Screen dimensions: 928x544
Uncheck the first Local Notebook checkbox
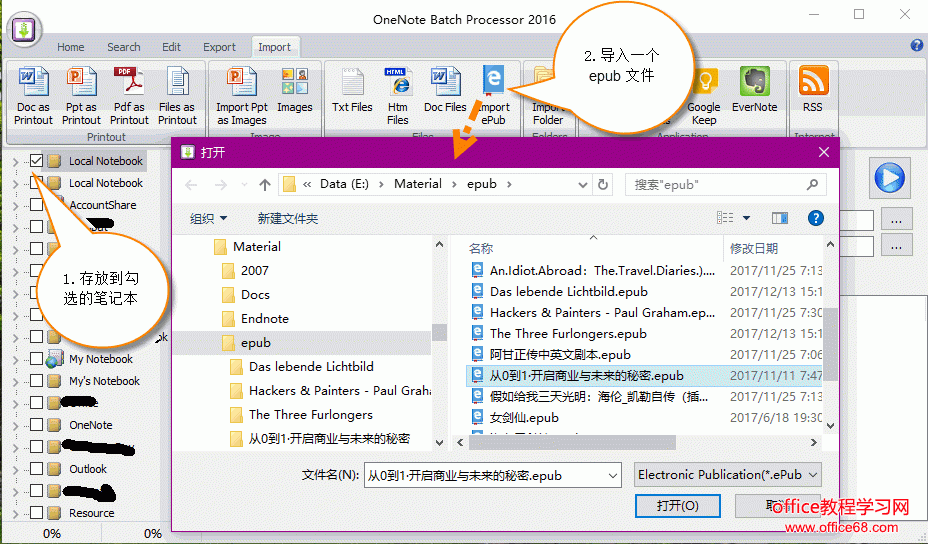coord(36,160)
